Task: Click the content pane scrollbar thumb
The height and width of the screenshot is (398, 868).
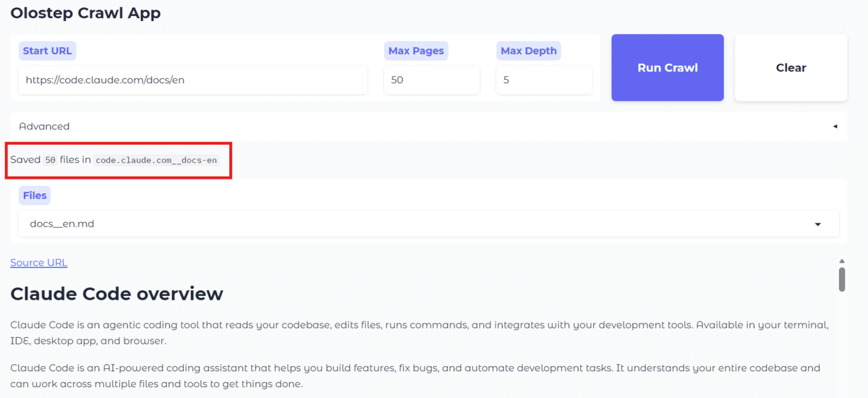Action: tap(841, 279)
